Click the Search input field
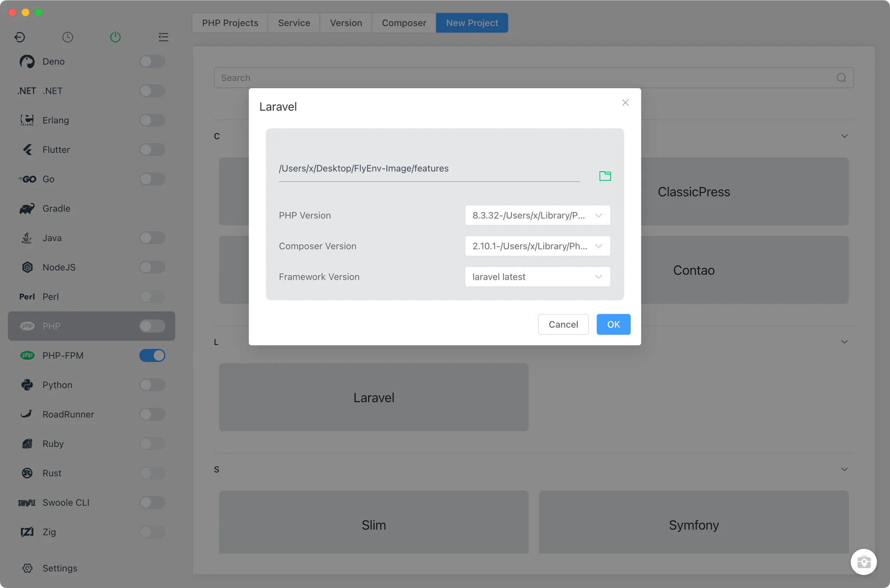 pyautogui.click(x=534, y=78)
